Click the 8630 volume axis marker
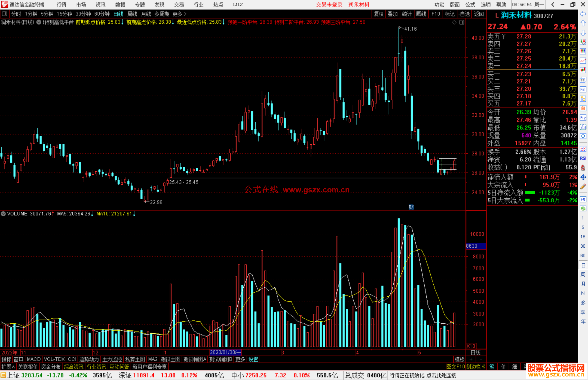Viewport: 588px width, 380px height. (475, 246)
